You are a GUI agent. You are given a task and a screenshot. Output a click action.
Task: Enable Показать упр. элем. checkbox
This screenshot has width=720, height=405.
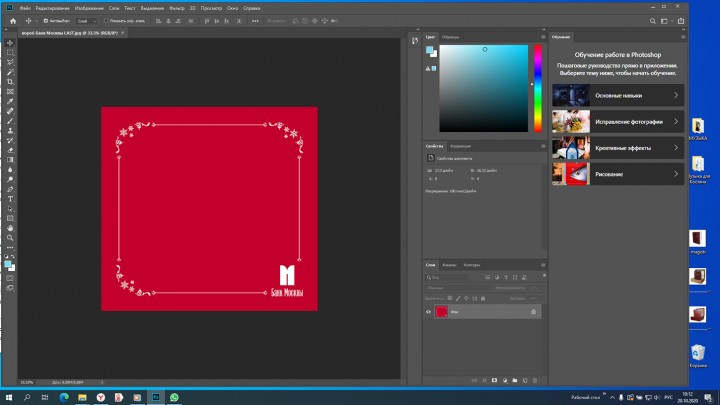point(106,21)
